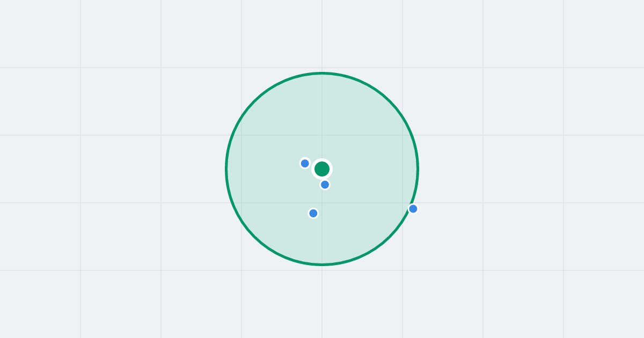644x338 pixels.
Task: Click the green circle outline at its bottommost point
Action: pos(322,264)
